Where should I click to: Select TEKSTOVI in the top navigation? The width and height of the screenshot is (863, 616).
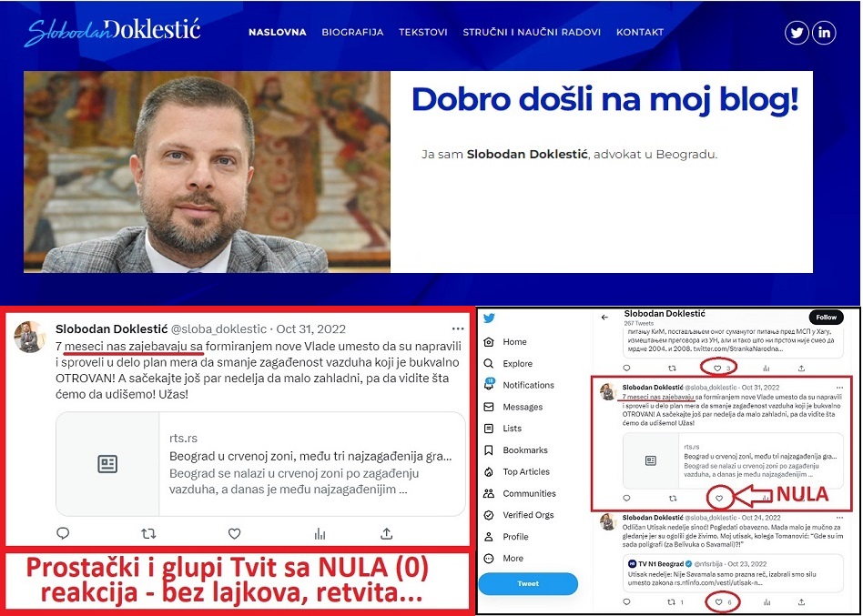[423, 32]
